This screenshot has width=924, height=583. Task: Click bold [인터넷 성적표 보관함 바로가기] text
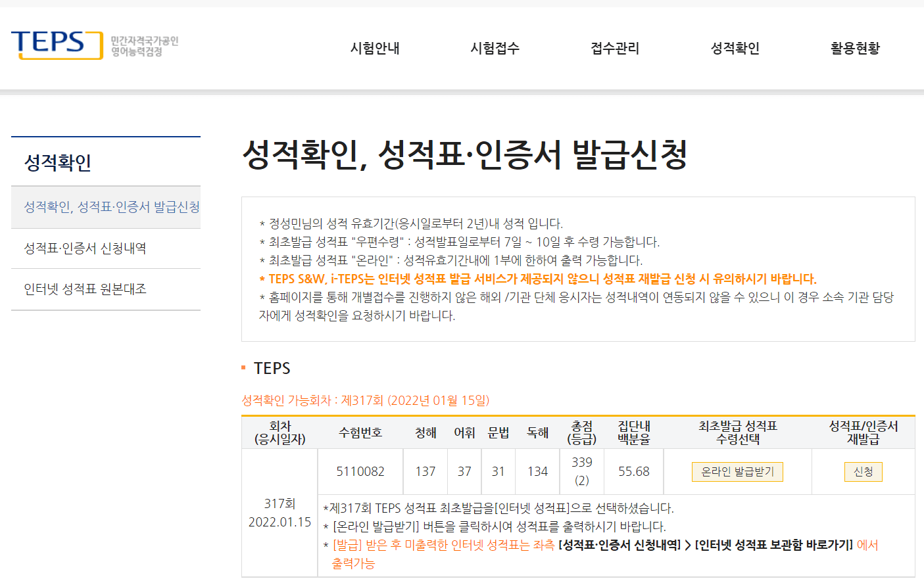(774, 545)
